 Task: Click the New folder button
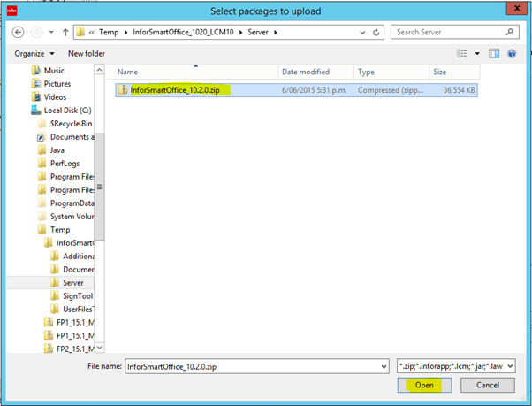coord(87,53)
